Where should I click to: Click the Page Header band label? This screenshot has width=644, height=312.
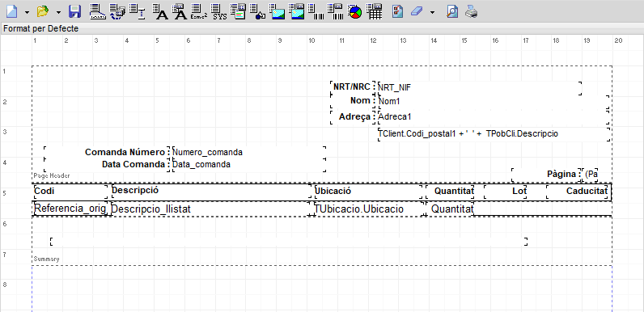pyautogui.click(x=52, y=175)
